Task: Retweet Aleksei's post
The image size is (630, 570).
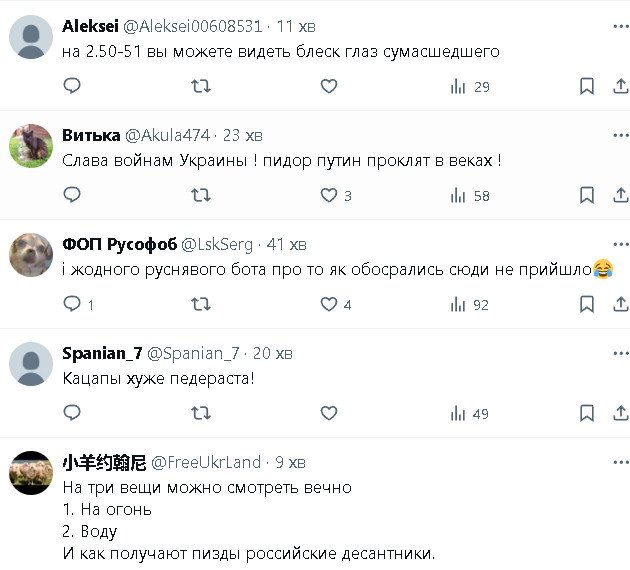Action: [x=200, y=87]
